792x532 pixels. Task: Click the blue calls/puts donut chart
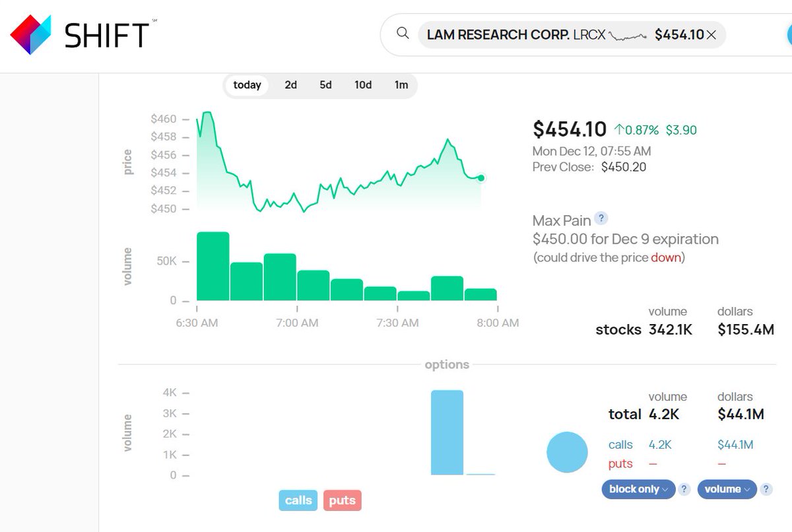[x=566, y=452]
